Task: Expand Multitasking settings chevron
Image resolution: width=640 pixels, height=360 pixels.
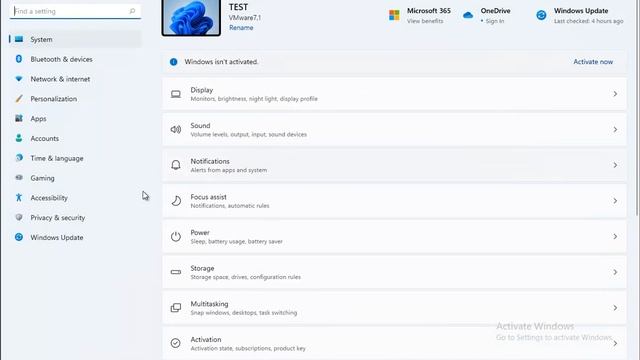Action: (615, 308)
